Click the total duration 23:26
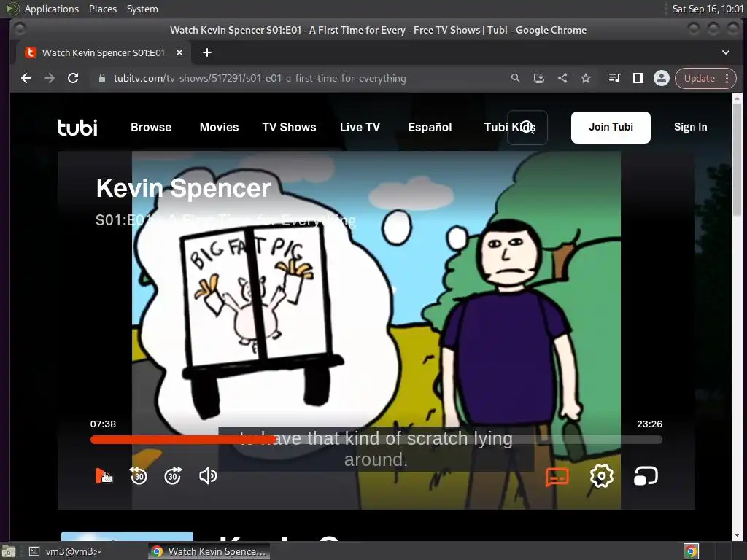The width and height of the screenshot is (747, 560). 649,424
